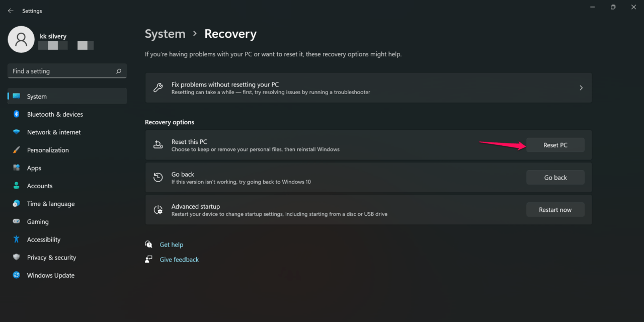The height and width of the screenshot is (322, 644).
Task: Click the Accessibility icon in sidebar
Action: click(16, 239)
